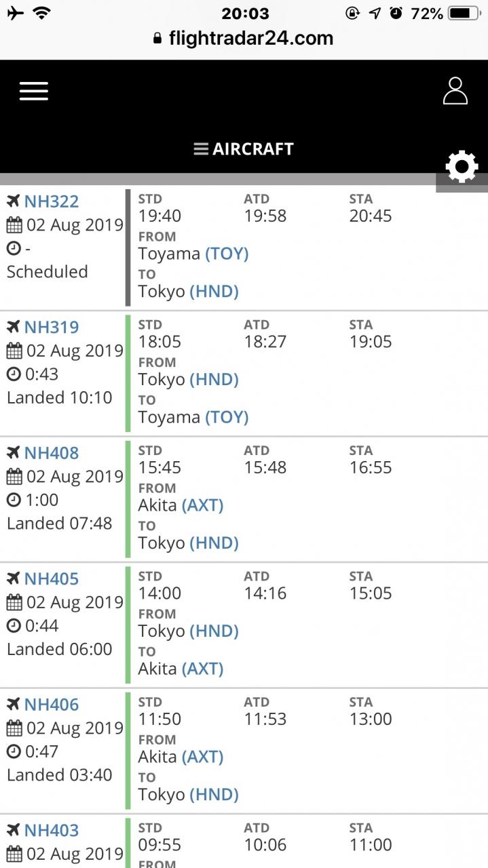Image resolution: width=488 pixels, height=868 pixels.
Task: Select Tokyo (HND) destination of NH406
Action: click(x=189, y=794)
